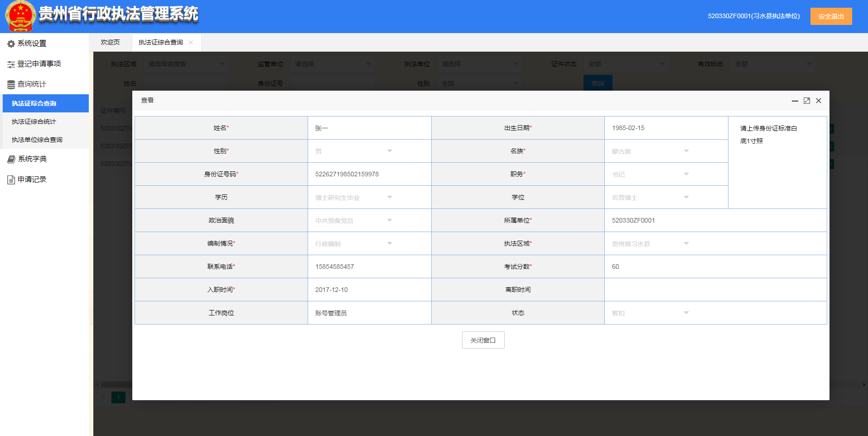Click the 查询 button behind the dialog
The width and height of the screenshot is (868, 436).
click(598, 83)
